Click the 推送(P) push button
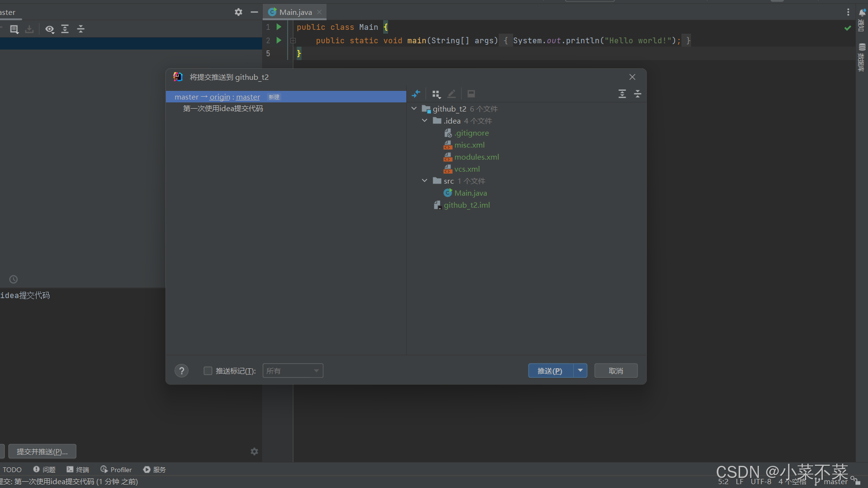868x488 pixels. pos(550,371)
